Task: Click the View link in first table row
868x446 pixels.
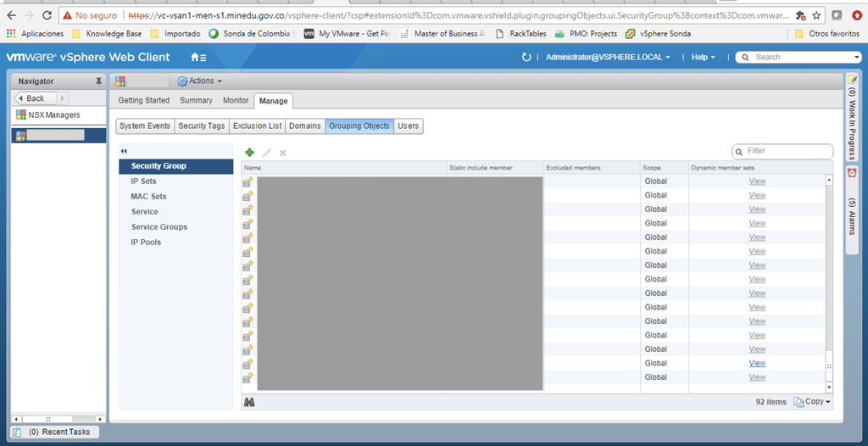Action: click(757, 181)
